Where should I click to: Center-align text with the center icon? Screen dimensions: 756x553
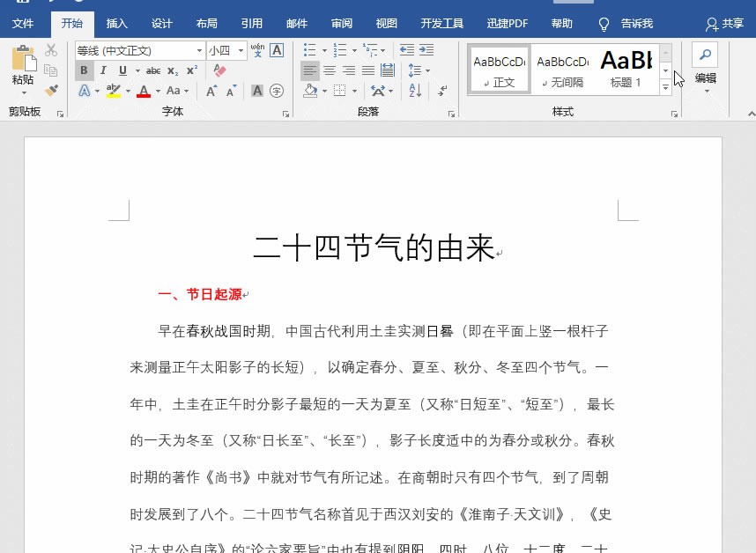click(x=330, y=70)
